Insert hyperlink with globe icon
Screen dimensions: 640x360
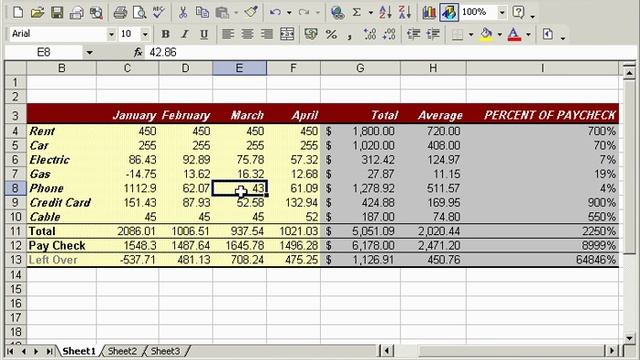[x=337, y=13]
